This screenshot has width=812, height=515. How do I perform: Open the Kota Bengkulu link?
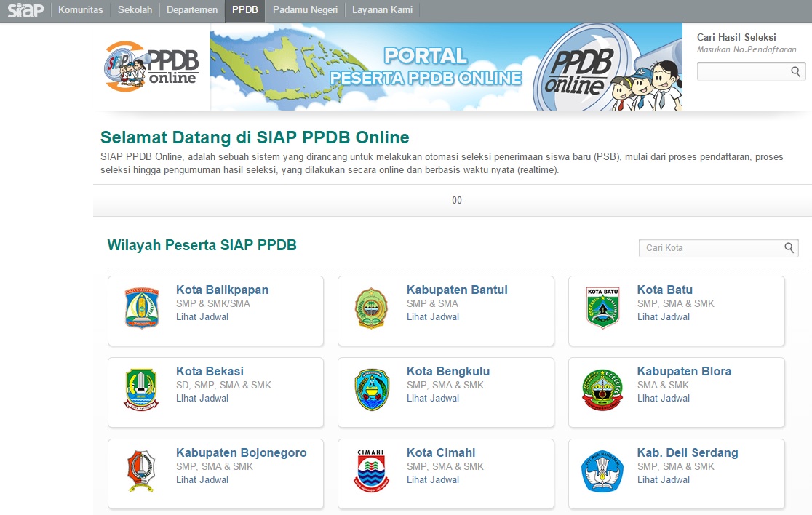(448, 371)
